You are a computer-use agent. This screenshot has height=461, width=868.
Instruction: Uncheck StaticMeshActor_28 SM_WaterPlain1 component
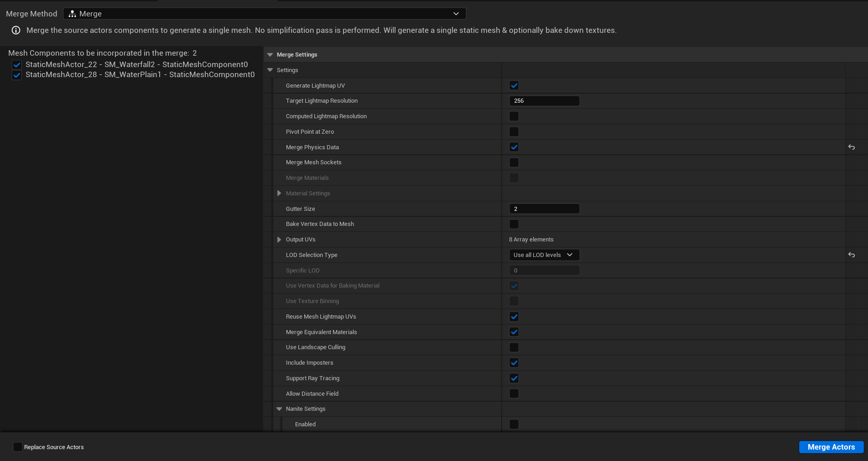click(17, 75)
